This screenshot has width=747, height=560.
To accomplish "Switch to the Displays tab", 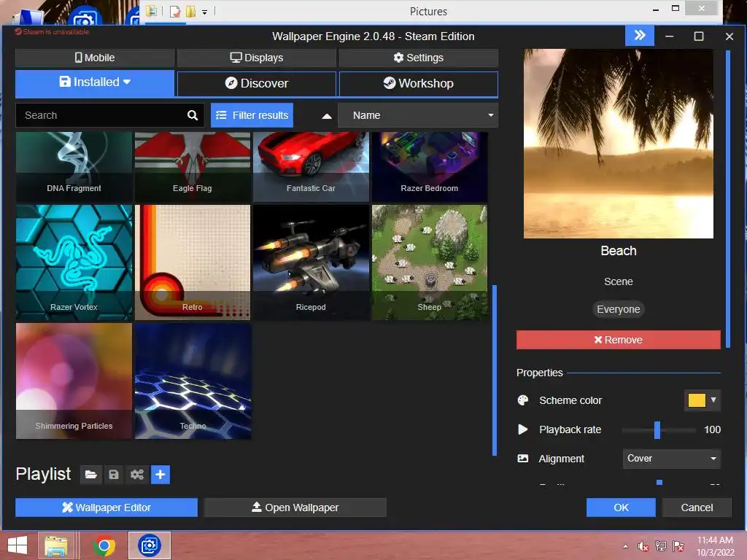I will 257,58.
